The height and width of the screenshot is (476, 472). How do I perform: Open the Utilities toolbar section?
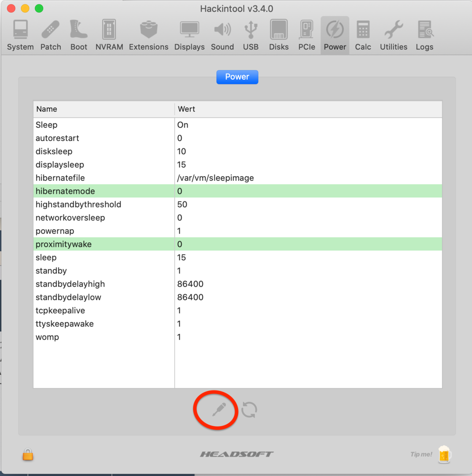coord(394,36)
